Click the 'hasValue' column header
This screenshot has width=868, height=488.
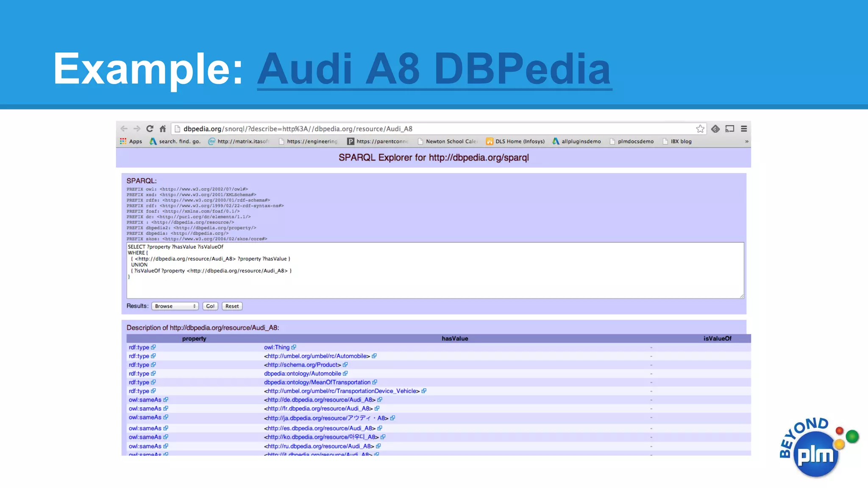pyautogui.click(x=455, y=338)
